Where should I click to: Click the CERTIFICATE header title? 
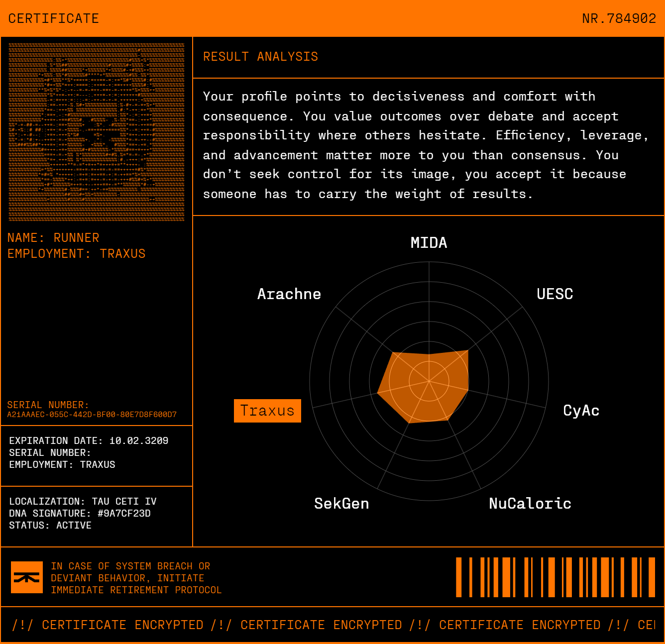point(54,18)
